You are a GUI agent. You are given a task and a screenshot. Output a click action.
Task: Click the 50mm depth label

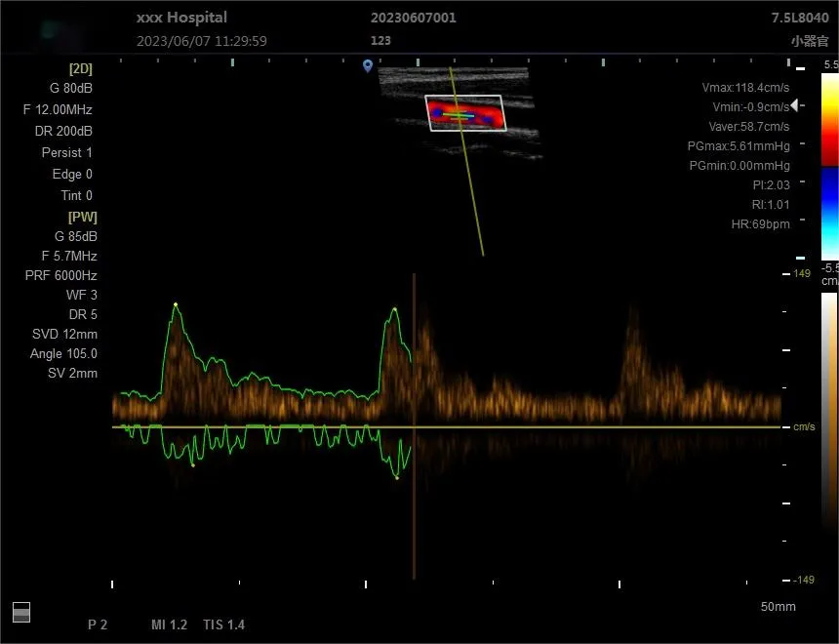(x=778, y=607)
